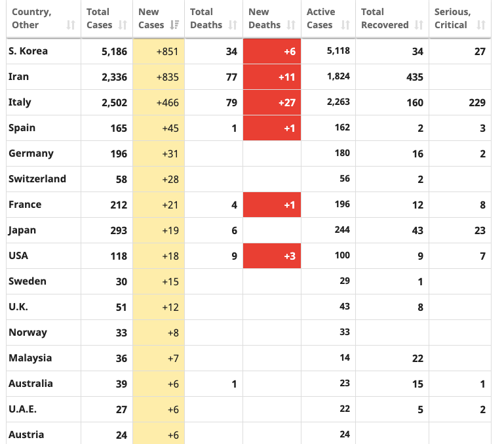Open the USA row country name
The width and height of the screenshot is (504, 444).
pos(18,256)
